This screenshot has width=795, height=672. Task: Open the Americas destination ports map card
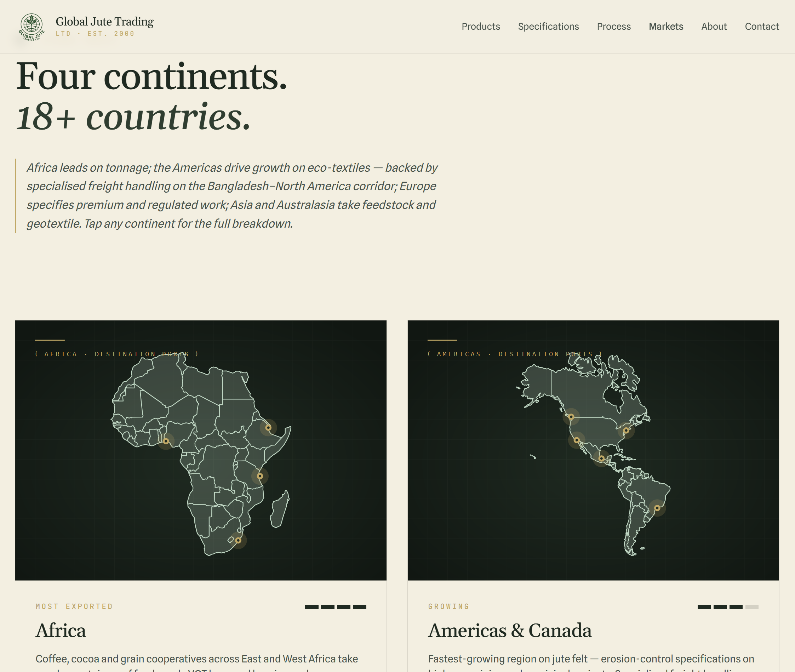tap(593, 450)
